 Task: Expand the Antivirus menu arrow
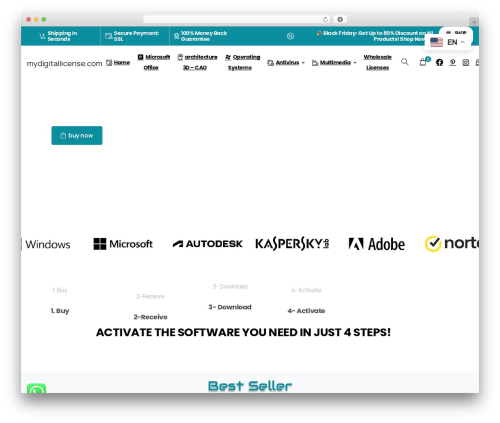pyautogui.click(x=303, y=63)
